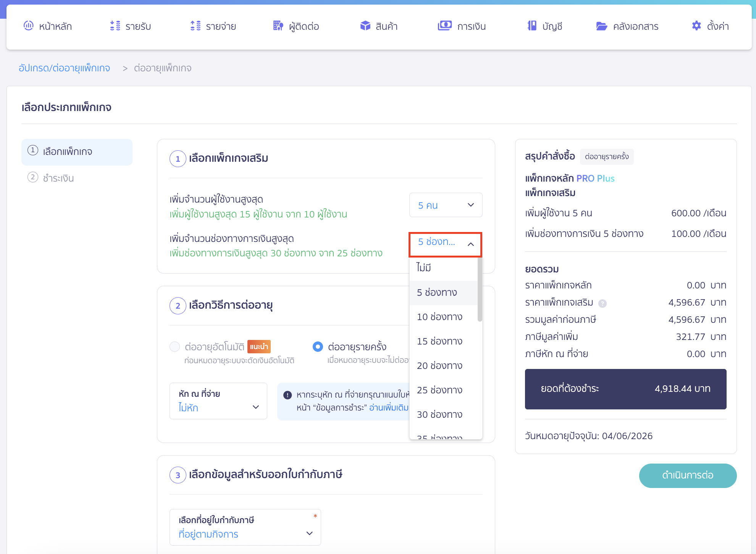This screenshot has width=756, height=554.
Task: Select ต่ออายุรายครั้ง radio option
Action: (318, 346)
